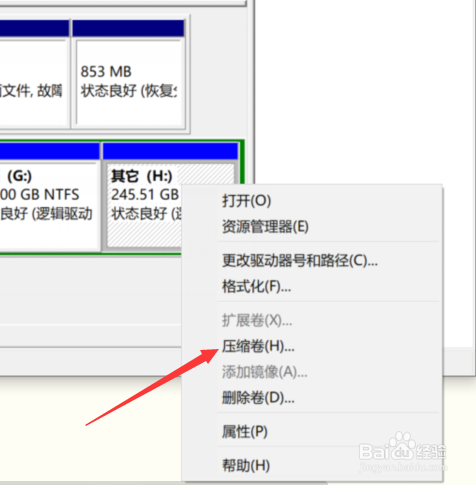The image size is (476, 485).
Task: Select the (G:) NTFS partition block
Action: 50,197
